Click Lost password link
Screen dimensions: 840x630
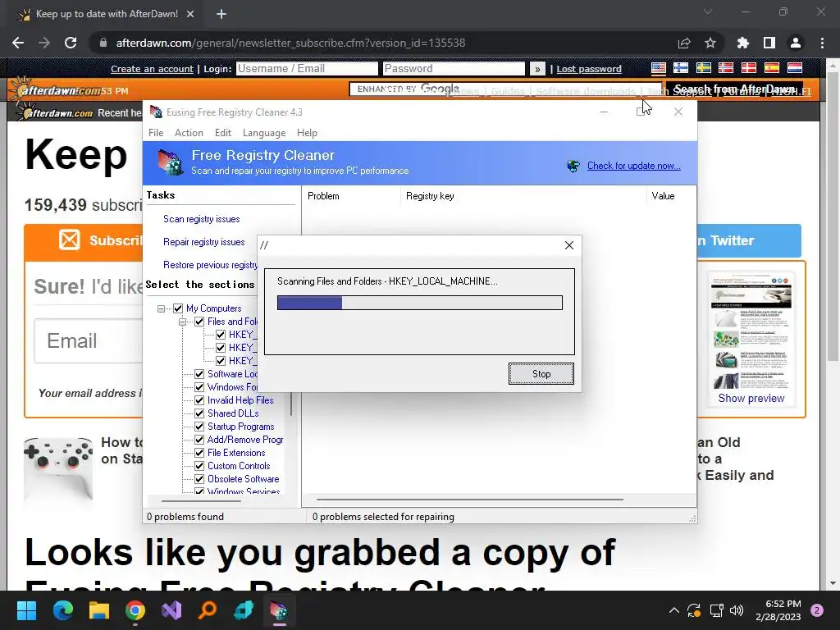pos(589,69)
